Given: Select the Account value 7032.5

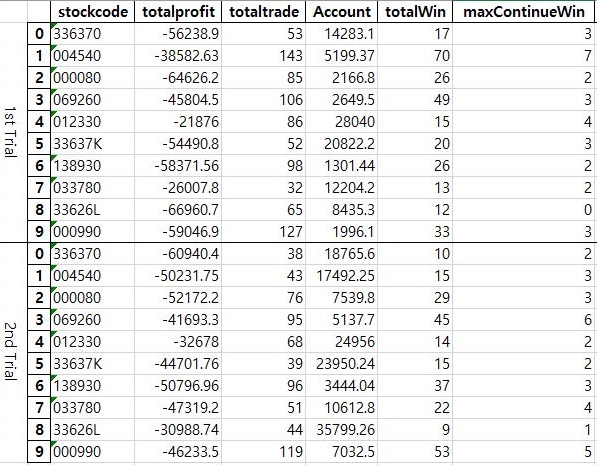Looking at the screenshot, I should (342, 452).
